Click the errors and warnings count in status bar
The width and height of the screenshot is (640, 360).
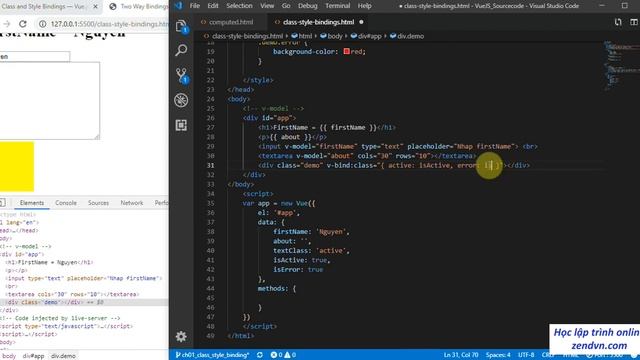pos(283,355)
